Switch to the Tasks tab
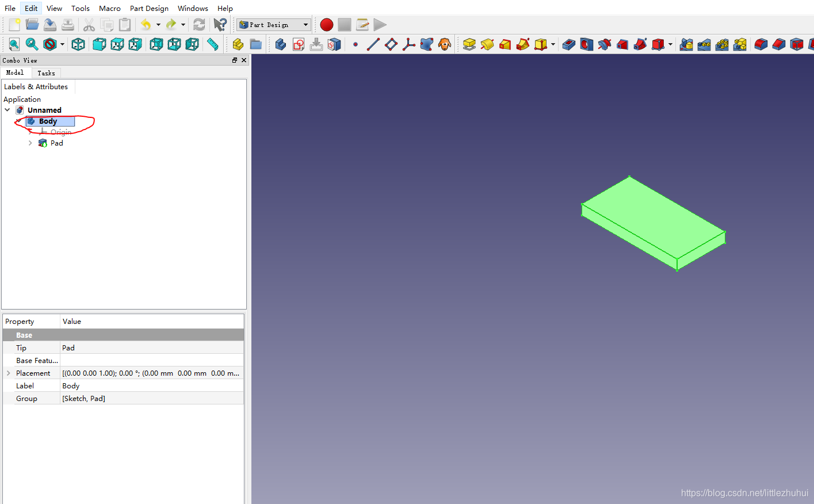The image size is (814, 504). click(x=46, y=73)
